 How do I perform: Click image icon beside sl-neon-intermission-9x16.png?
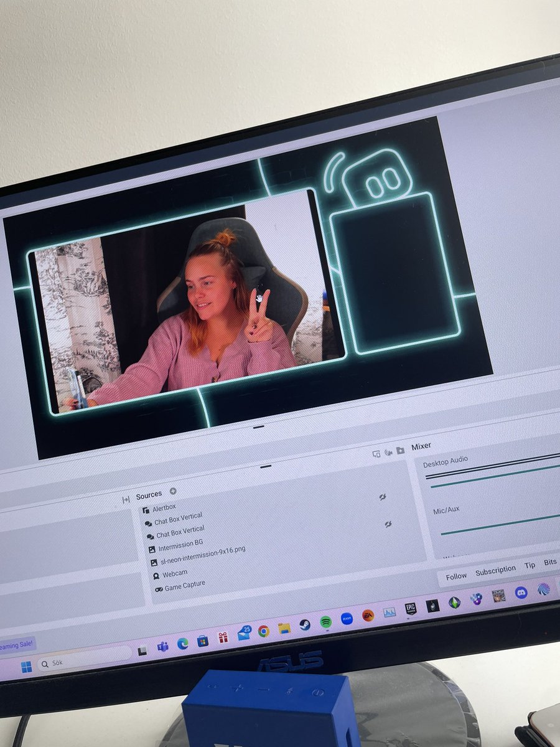click(154, 562)
